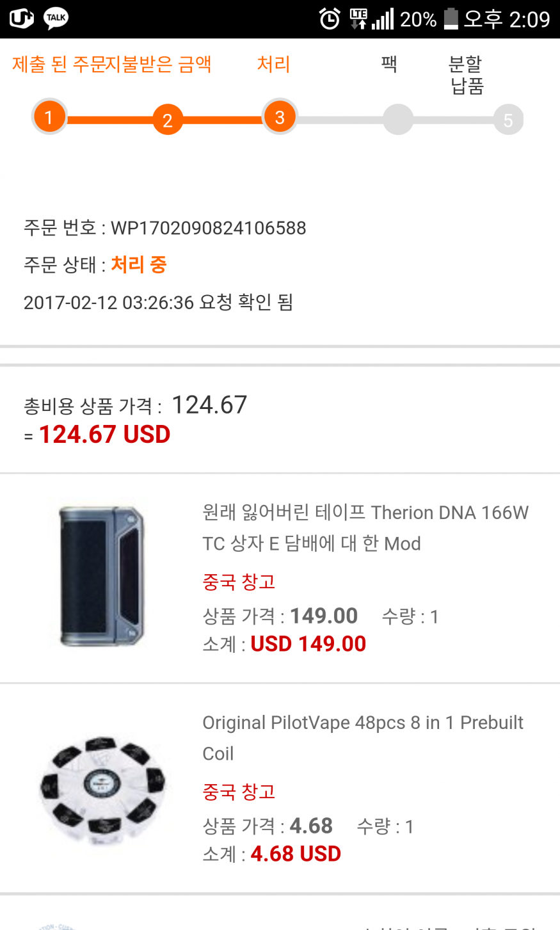
Task: Tap the '팩' step label
Action: point(389,64)
